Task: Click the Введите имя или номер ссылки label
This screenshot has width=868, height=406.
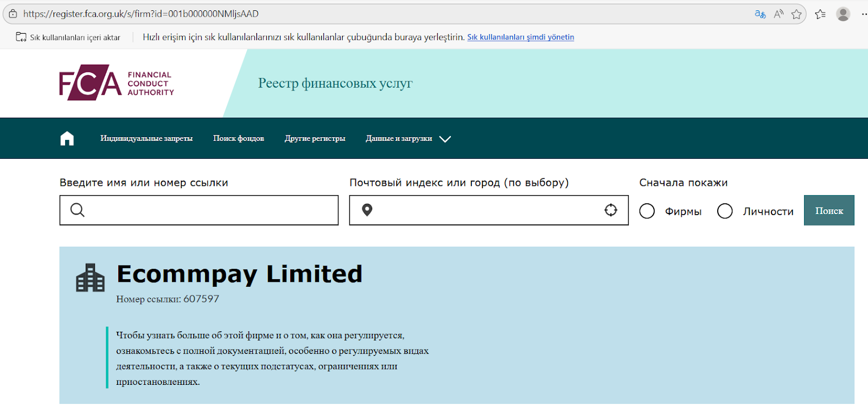Action: pyautogui.click(x=144, y=183)
